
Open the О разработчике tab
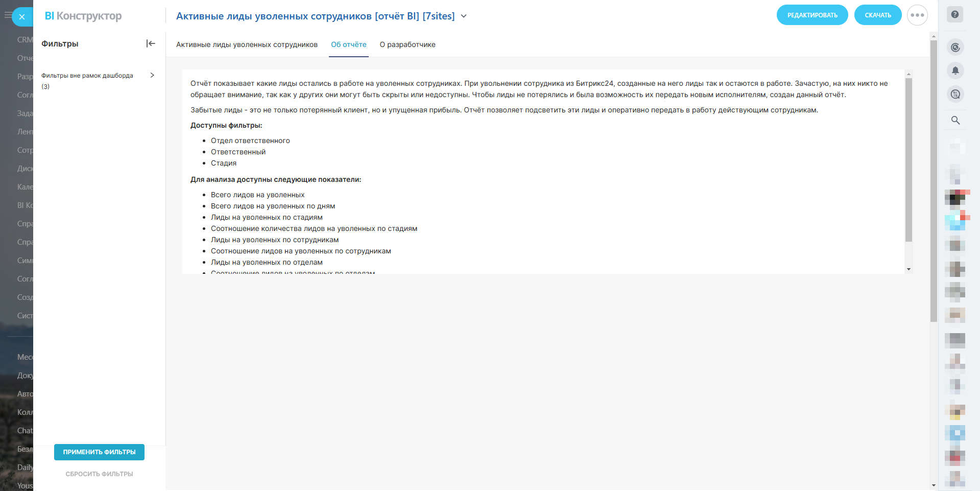[408, 44]
